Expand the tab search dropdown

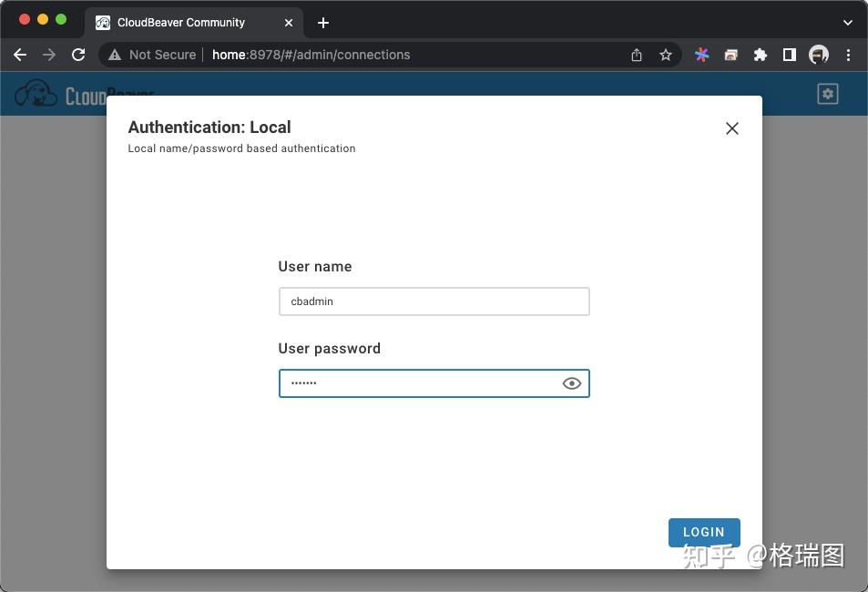coord(848,23)
